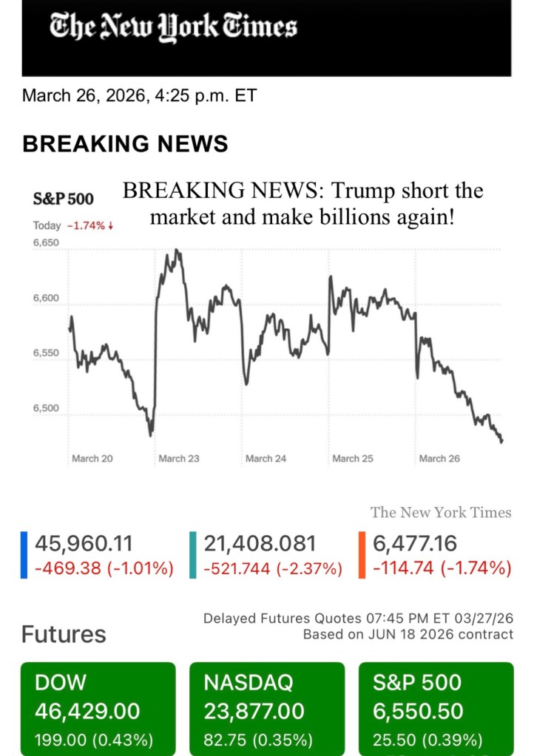Click the teal bar beside 21,408.081
Viewport: 534px width, 756px height.
[193, 555]
